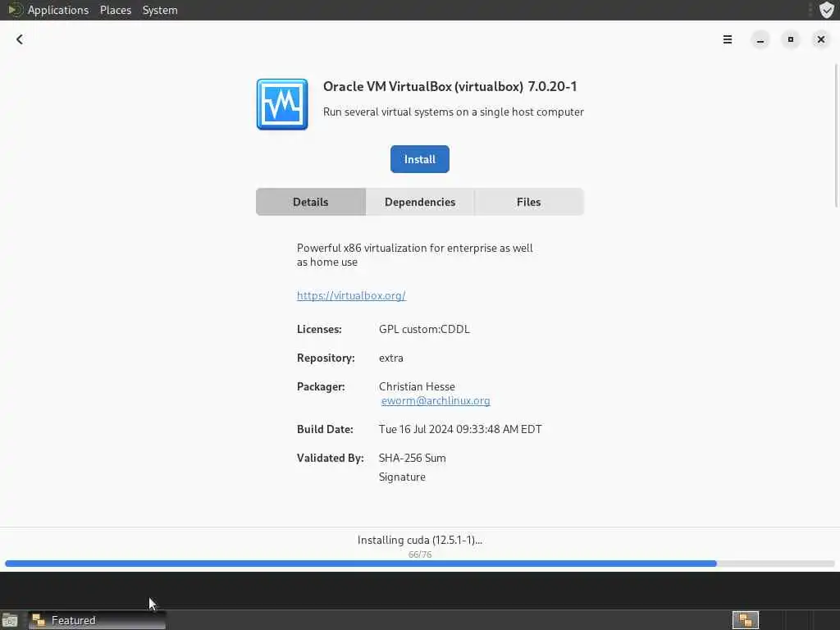Click the show desktop icon in taskbar
This screenshot has width=840, height=630.
[10, 620]
